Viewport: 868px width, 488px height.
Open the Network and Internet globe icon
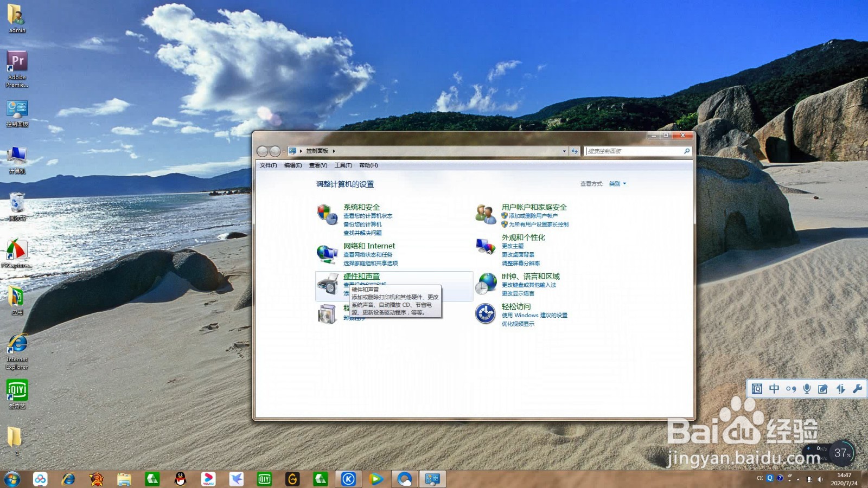327,253
